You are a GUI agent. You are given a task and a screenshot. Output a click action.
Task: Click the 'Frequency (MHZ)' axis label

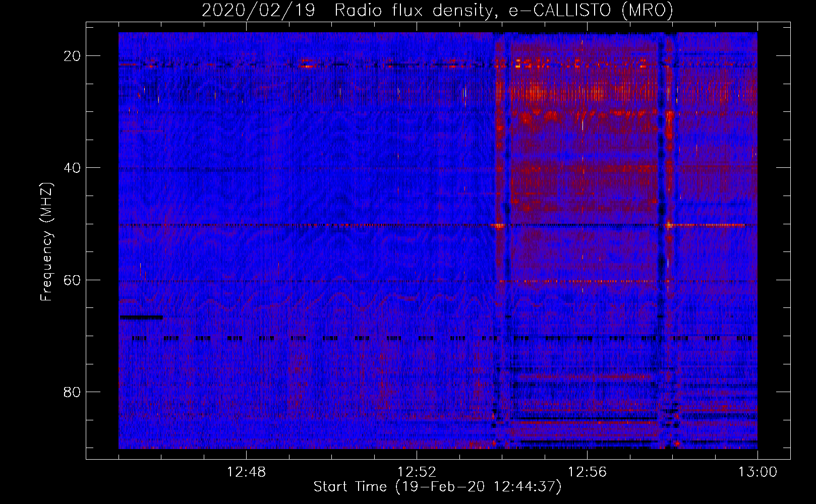(x=46, y=242)
